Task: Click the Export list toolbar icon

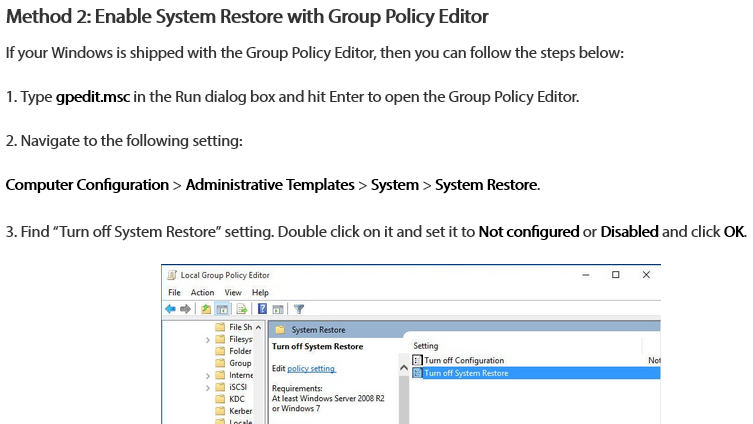Action: coord(240,309)
